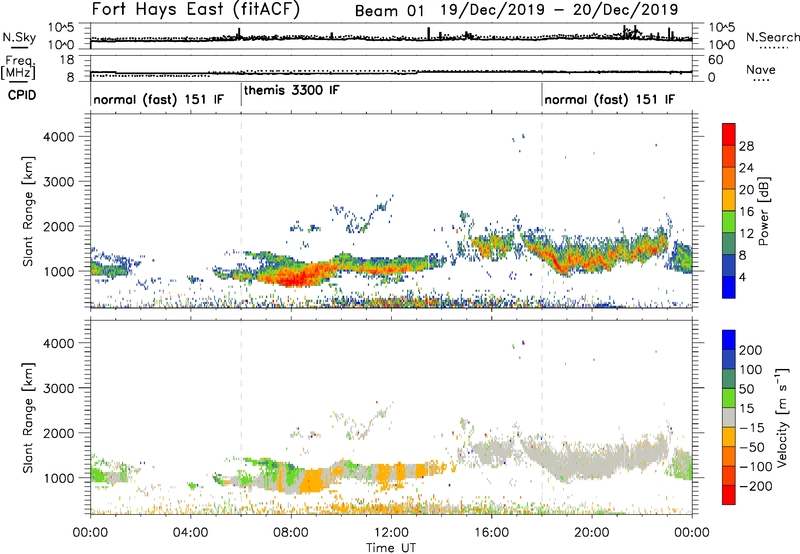This screenshot has height=554, width=800.
Task: Click the blue bottom segment of the Power colorbar
Action: click(729, 287)
